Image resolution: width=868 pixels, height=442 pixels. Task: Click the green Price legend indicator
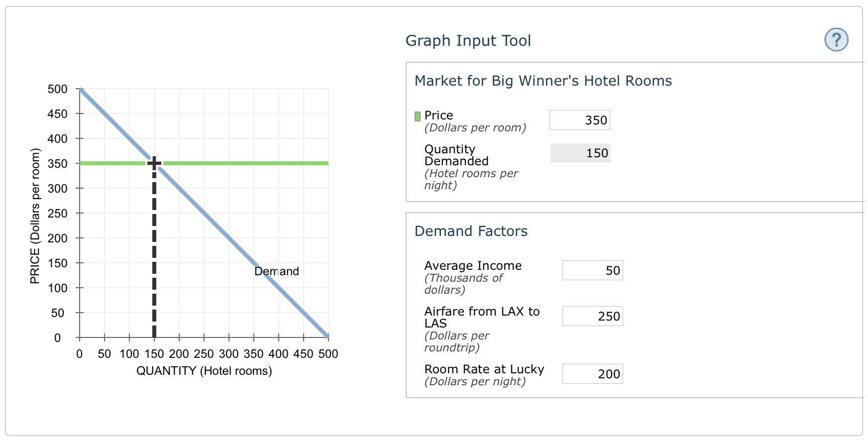point(417,116)
